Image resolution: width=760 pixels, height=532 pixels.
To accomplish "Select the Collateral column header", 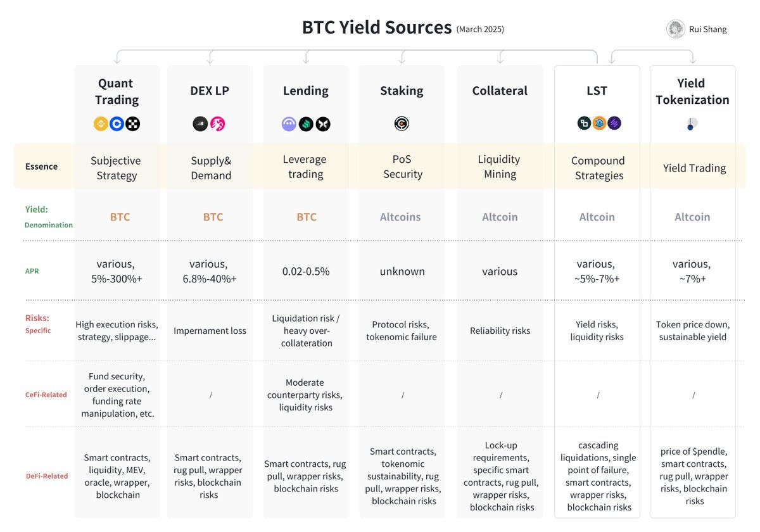I will (500, 91).
